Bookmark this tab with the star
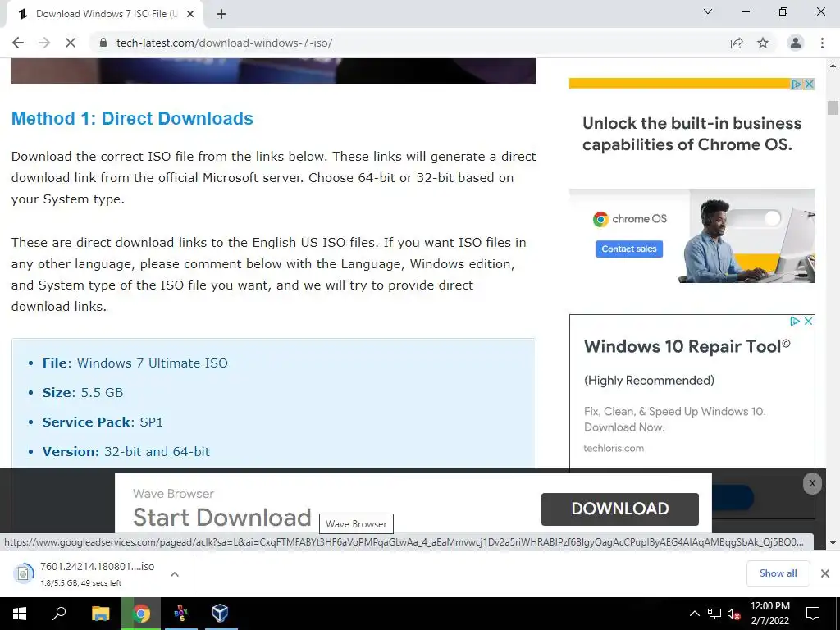Screen dimensions: 840x630 tap(763, 43)
